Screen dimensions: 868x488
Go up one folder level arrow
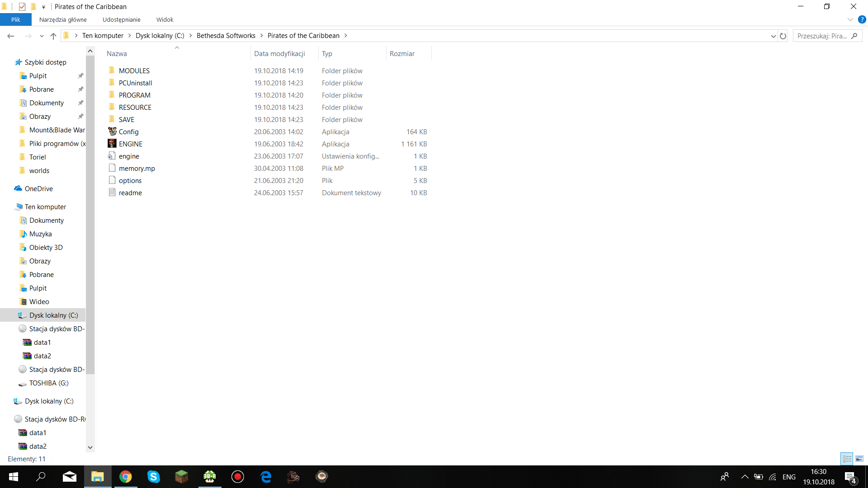point(53,36)
